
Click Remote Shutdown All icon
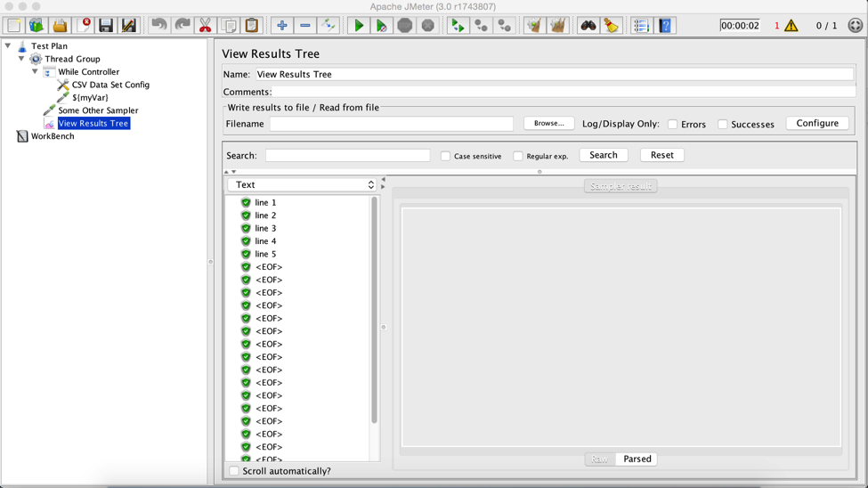pyautogui.click(x=504, y=26)
